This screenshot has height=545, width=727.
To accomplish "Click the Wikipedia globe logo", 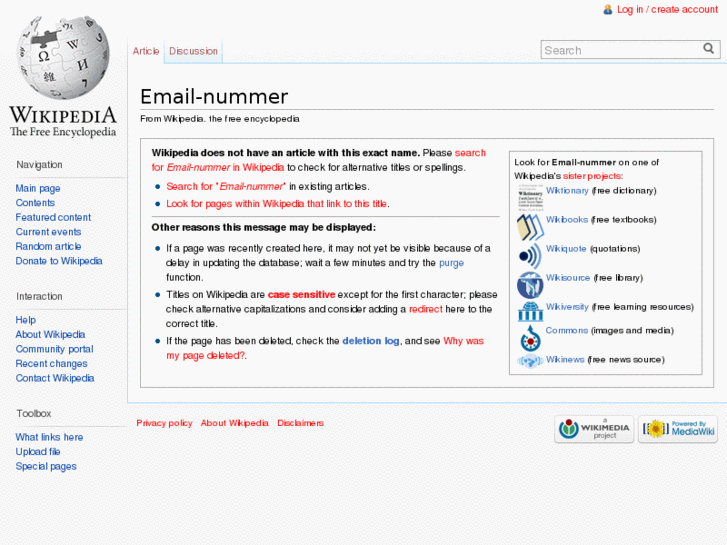I will click(x=63, y=58).
